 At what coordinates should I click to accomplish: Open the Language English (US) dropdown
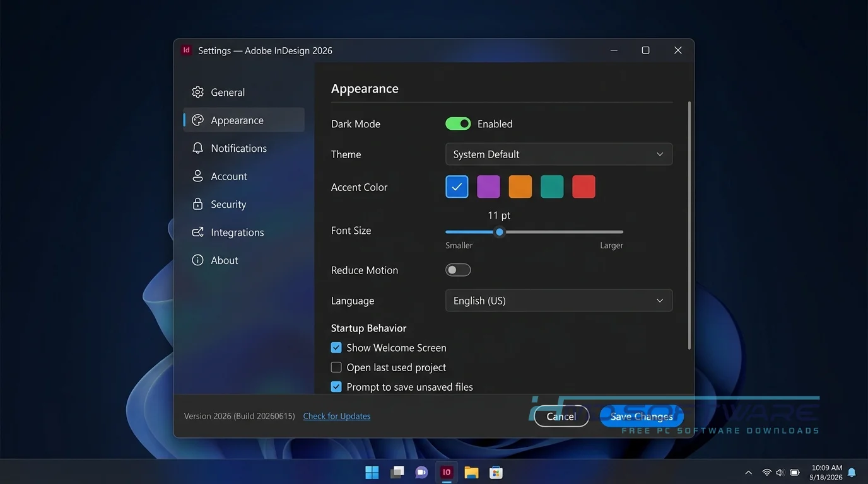559,301
